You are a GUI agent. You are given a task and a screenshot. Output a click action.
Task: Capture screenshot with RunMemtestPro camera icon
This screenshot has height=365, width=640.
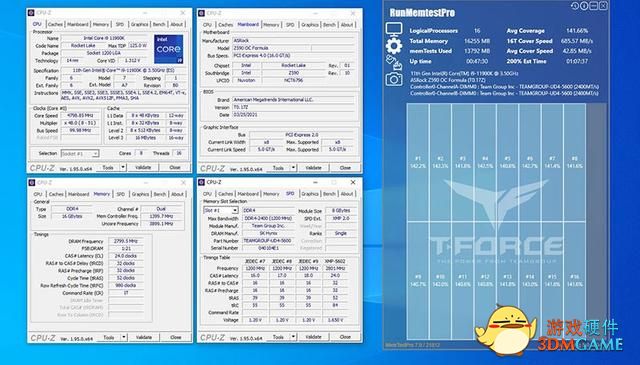point(393,79)
